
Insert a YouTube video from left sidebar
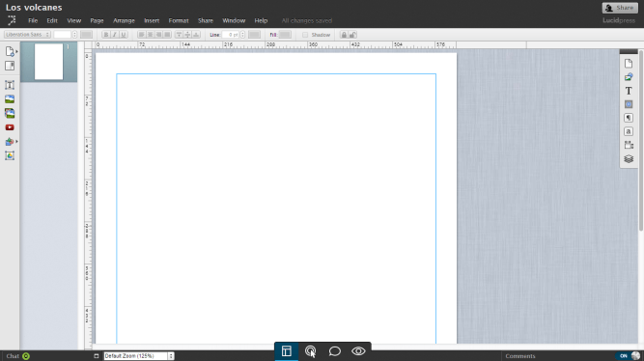coord(10,127)
